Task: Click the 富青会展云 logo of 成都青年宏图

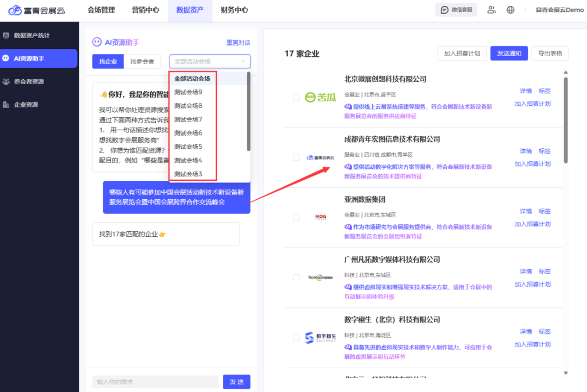Action: point(321,157)
